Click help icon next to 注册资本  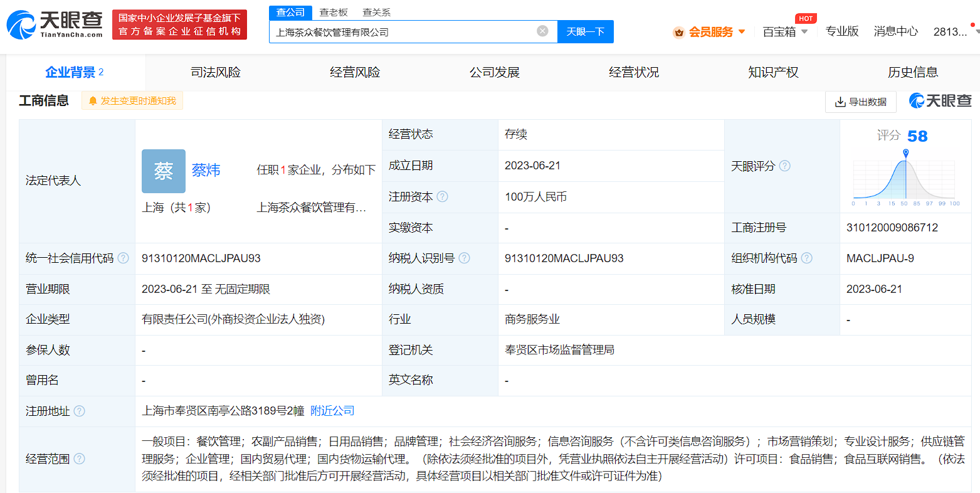point(443,196)
